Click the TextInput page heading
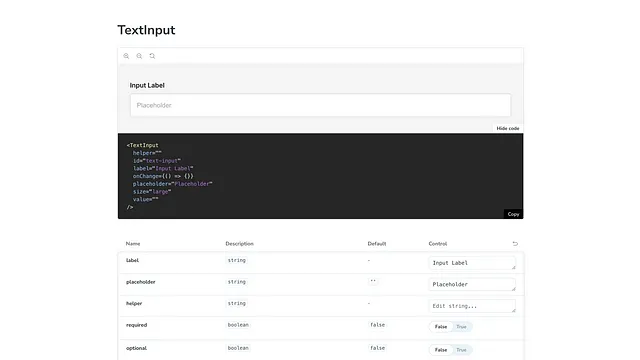 (146, 30)
